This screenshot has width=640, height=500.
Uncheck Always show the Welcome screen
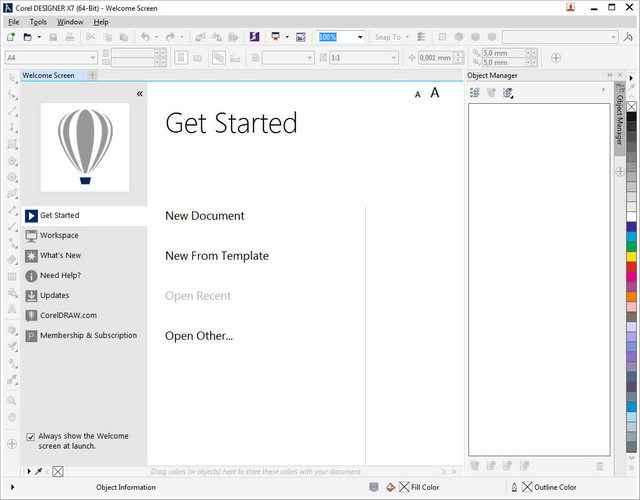[x=30, y=437]
